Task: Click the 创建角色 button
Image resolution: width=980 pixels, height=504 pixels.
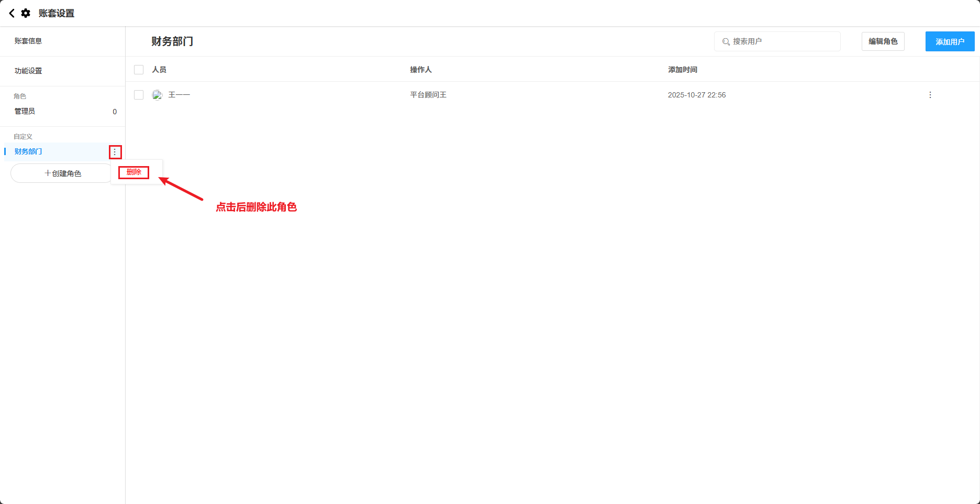Action: click(x=63, y=173)
